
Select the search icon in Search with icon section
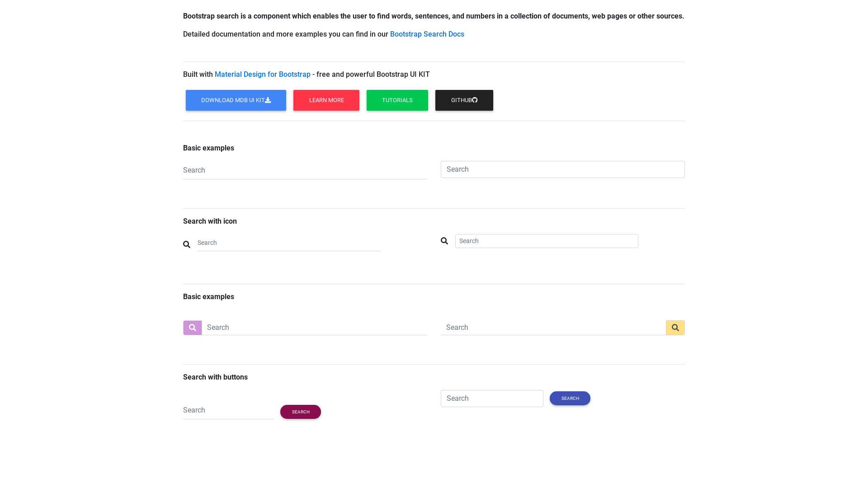pyautogui.click(x=444, y=241)
